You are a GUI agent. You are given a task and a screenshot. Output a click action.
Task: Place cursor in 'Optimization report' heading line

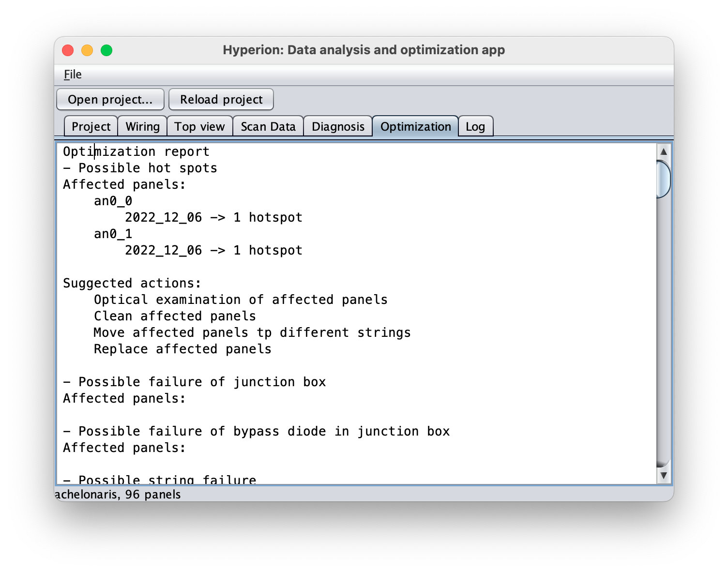coord(136,151)
